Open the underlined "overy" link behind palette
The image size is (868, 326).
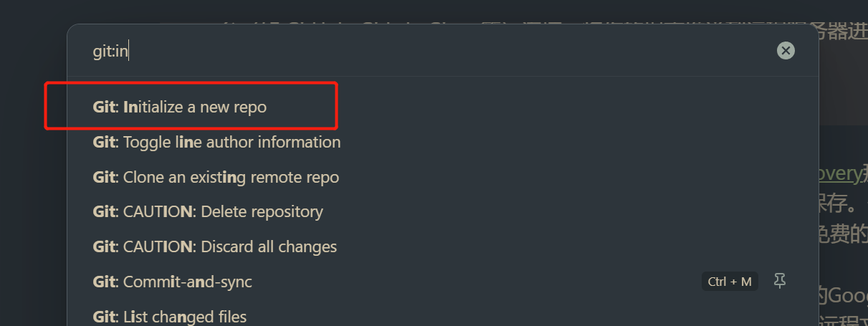[x=839, y=173]
